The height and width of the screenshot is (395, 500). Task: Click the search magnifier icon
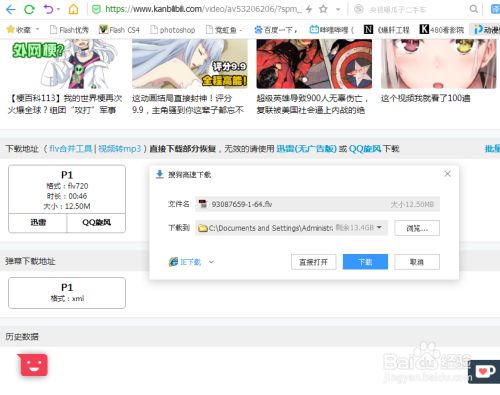tap(473, 9)
